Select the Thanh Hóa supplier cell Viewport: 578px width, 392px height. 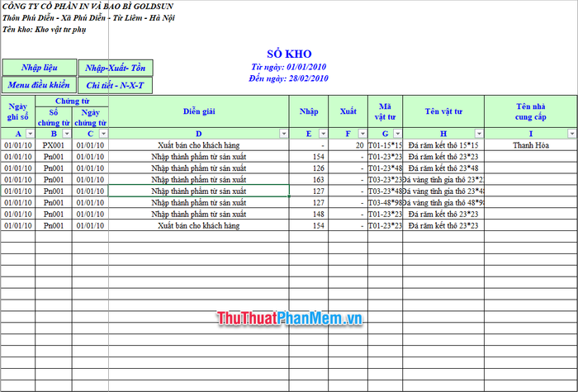click(x=531, y=145)
